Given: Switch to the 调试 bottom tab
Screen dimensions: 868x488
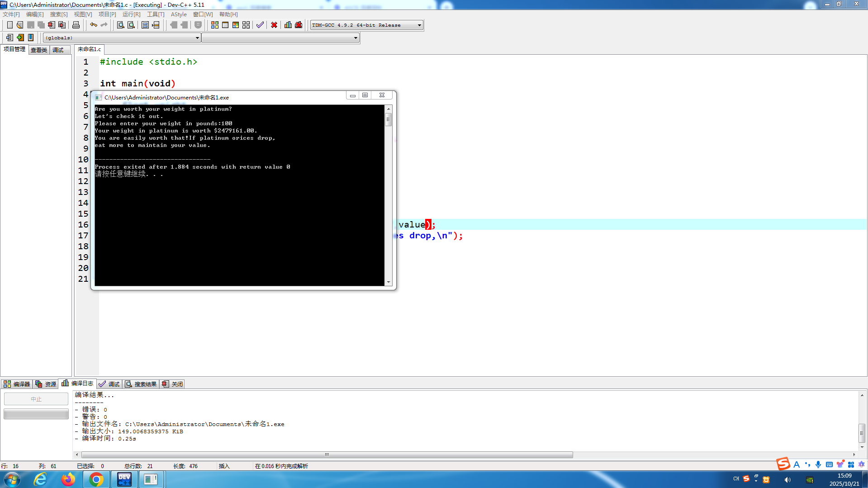Looking at the screenshot, I should pyautogui.click(x=109, y=384).
